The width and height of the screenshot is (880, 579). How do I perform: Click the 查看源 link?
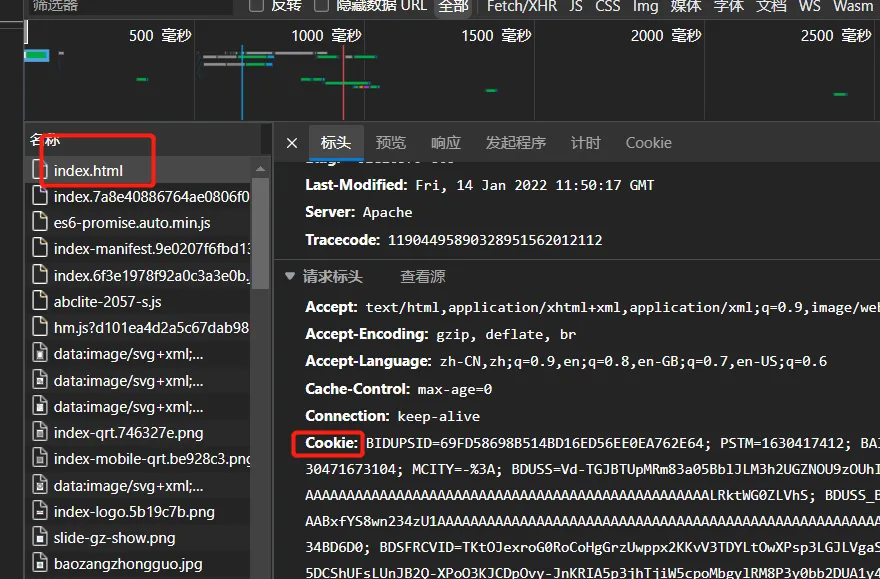pyautogui.click(x=424, y=277)
